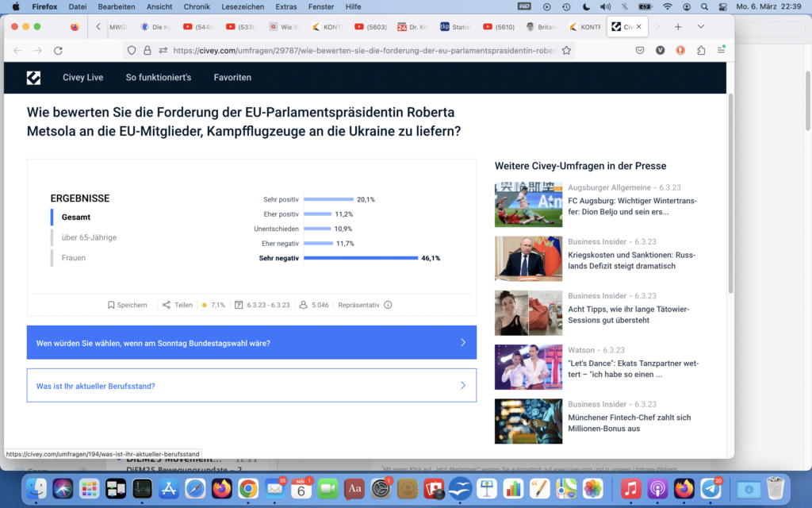Expand the Berufsstand survey question arrow
The height and width of the screenshot is (508, 812).
point(463,386)
